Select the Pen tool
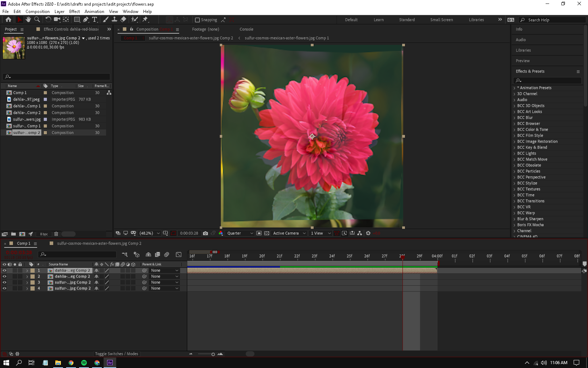 click(x=85, y=20)
